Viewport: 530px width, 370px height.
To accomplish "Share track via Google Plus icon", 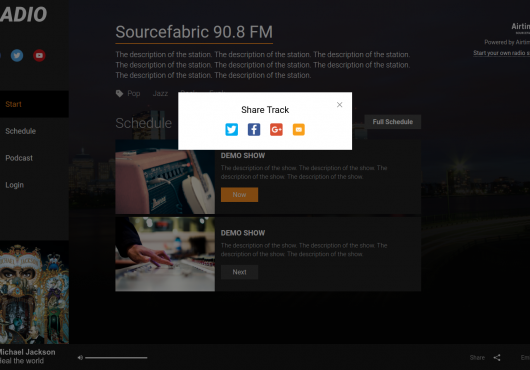I will tap(276, 129).
